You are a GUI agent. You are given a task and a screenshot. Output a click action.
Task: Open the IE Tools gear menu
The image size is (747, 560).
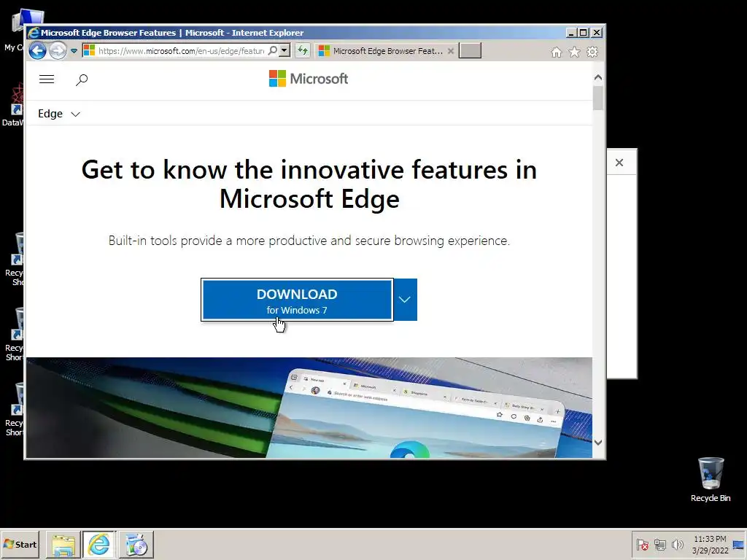592,52
